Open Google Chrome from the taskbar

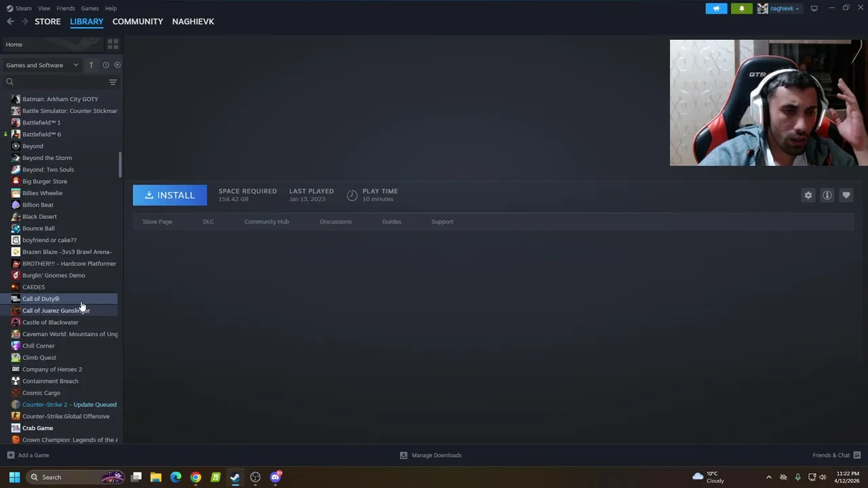195,477
